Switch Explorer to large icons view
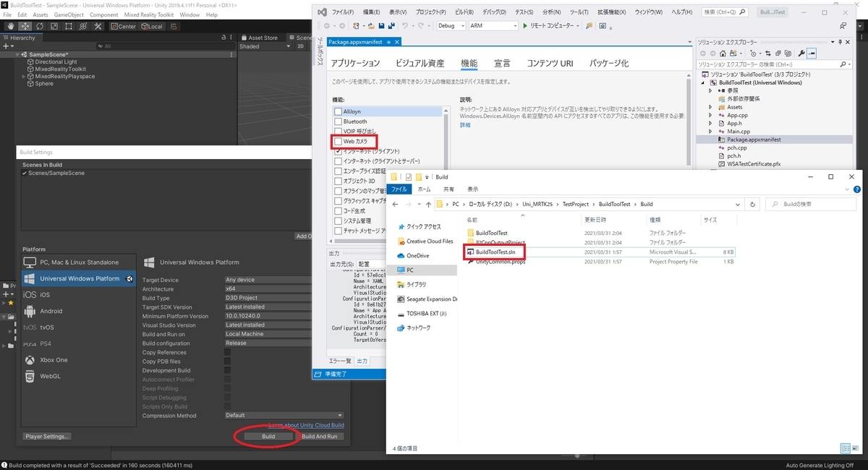The image size is (868, 470). click(x=856, y=448)
